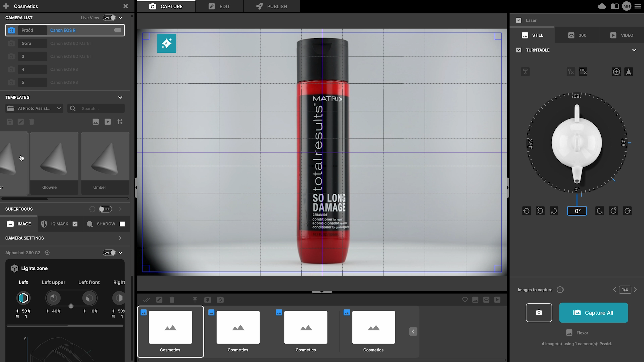The image size is (644, 362).
Task: Switch to the 360 capture mode tab
Action: coord(577,35)
